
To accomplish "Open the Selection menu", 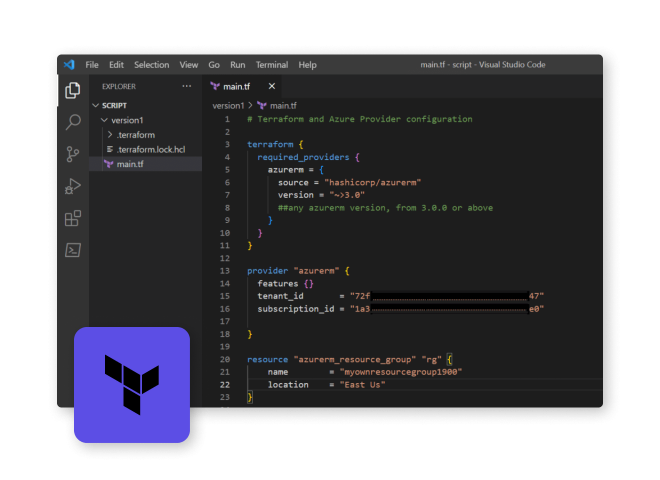I will pyautogui.click(x=151, y=64).
